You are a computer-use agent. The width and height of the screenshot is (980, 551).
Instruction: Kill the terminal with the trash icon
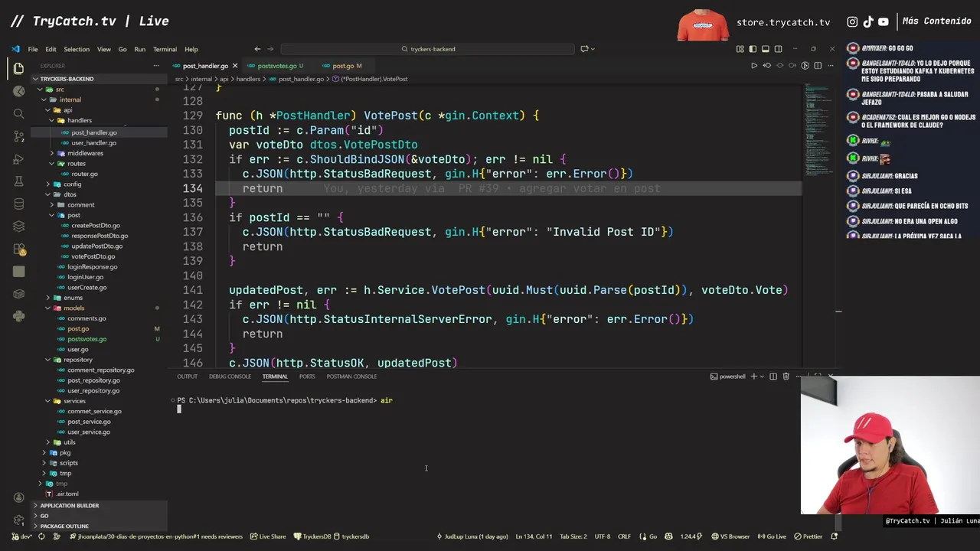(x=786, y=377)
